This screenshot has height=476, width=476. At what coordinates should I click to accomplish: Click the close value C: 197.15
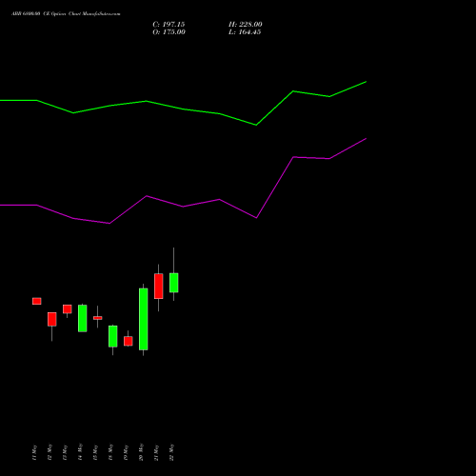pyautogui.click(x=169, y=25)
